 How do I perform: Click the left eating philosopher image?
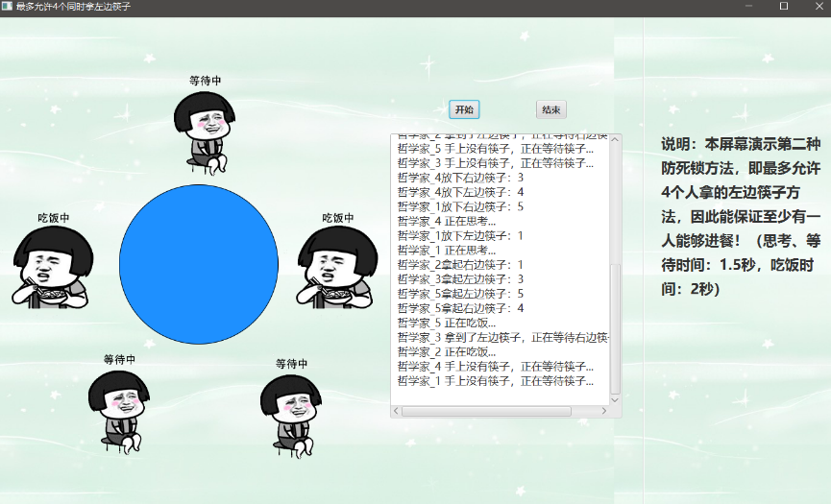click(x=53, y=267)
